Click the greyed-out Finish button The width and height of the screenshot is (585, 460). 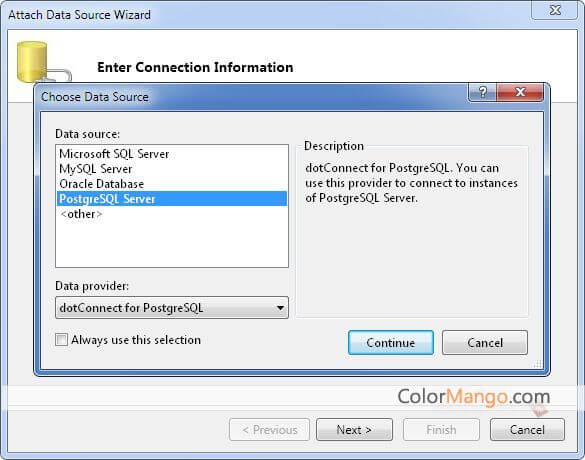coord(441,430)
